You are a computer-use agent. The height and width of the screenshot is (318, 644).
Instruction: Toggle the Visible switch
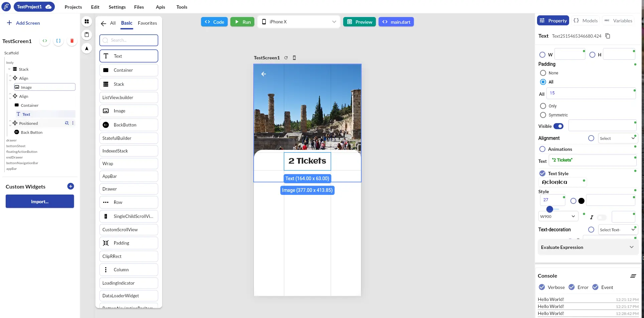[558, 126]
